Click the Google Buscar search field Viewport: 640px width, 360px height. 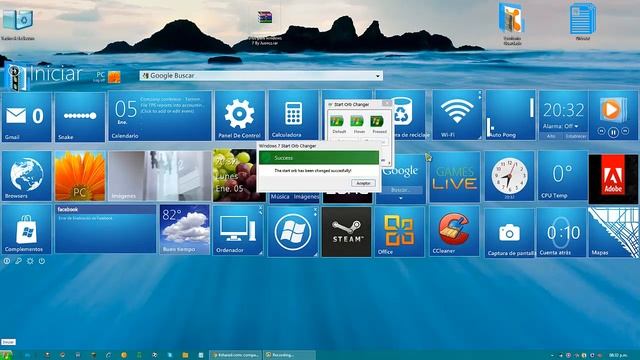tap(261, 76)
